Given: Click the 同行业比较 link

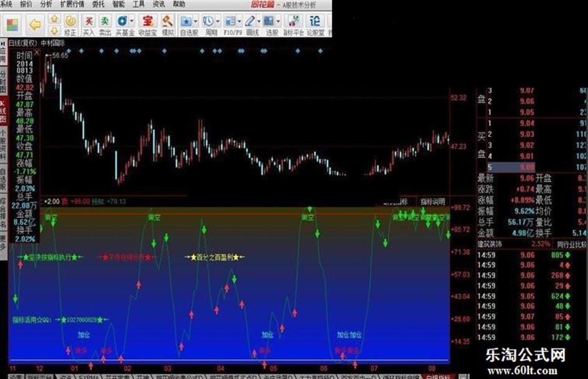Looking at the screenshot, I should click(572, 245).
